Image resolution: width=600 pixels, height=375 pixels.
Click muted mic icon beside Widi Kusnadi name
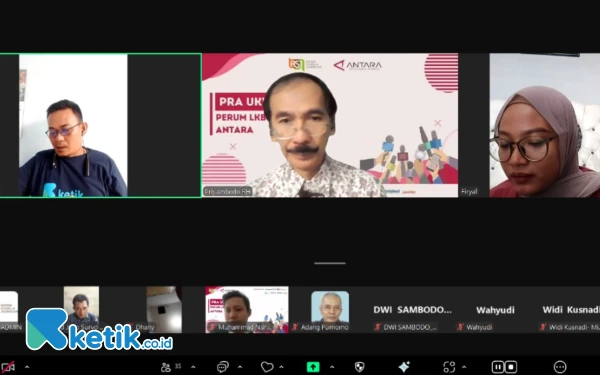click(543, 327)
